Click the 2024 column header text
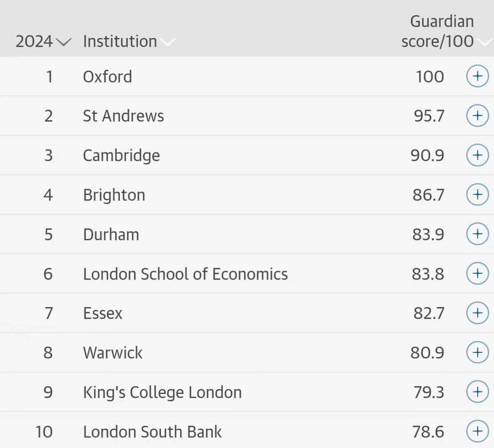 34,41
